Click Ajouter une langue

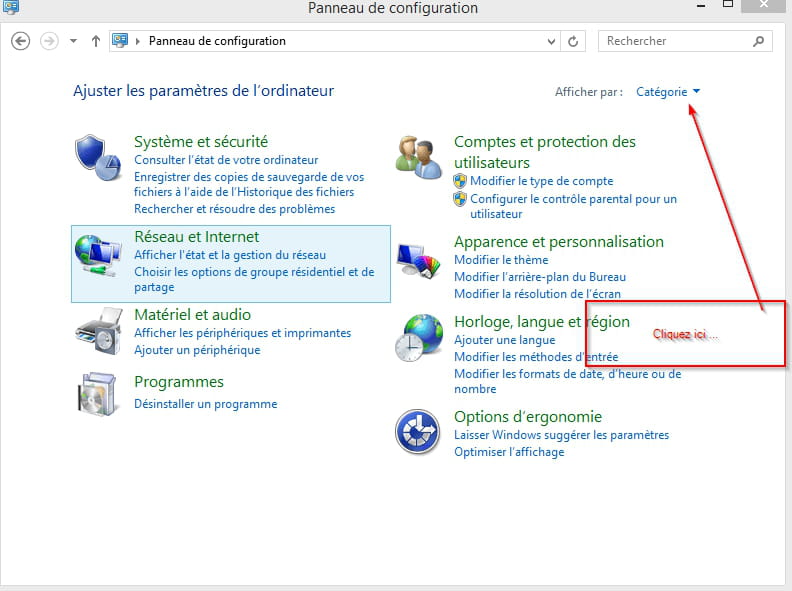click(505, 340)
